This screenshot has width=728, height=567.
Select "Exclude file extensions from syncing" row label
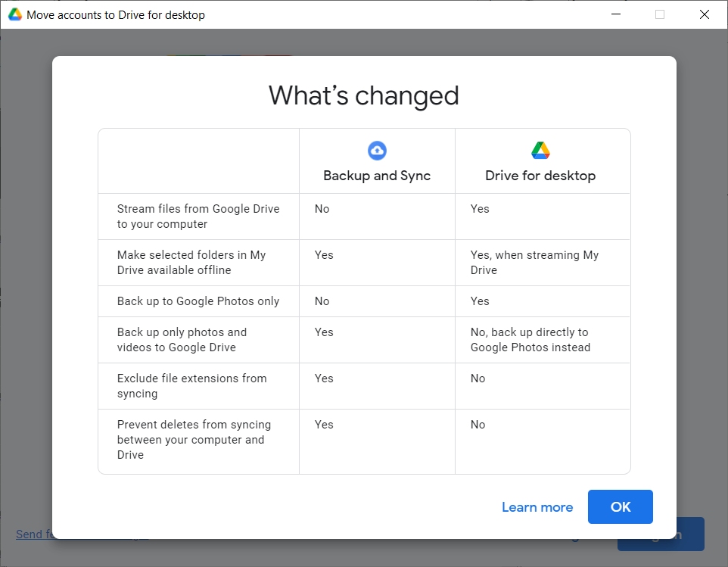pyautogui.click(x=191, y=386)
